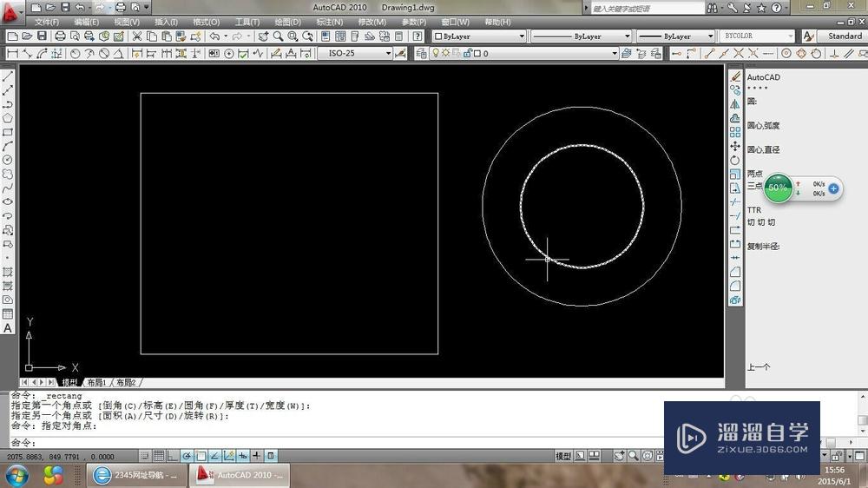Select the Move modify tool

tap(735, 146)
